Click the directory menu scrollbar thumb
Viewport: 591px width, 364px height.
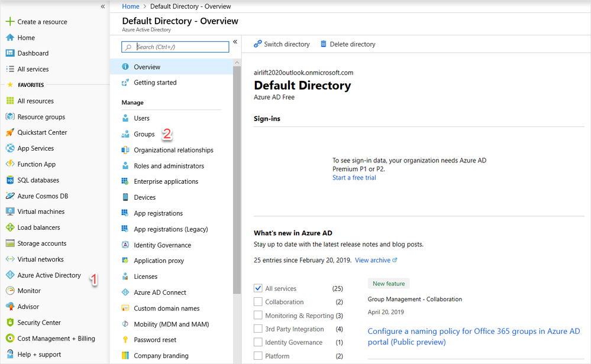pyautogui.click(x=237, y=180)
